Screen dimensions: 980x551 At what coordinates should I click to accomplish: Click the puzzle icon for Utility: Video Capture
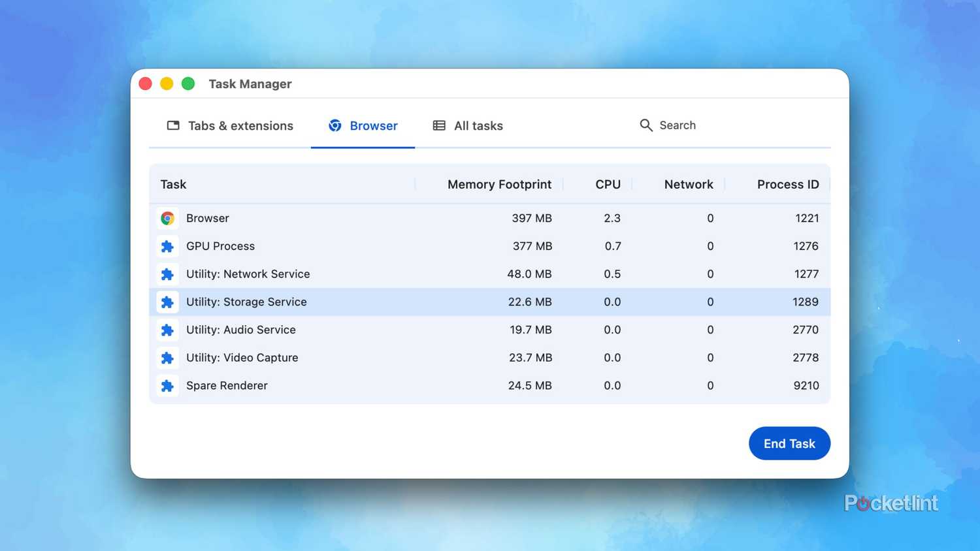[x=167, y=358]
